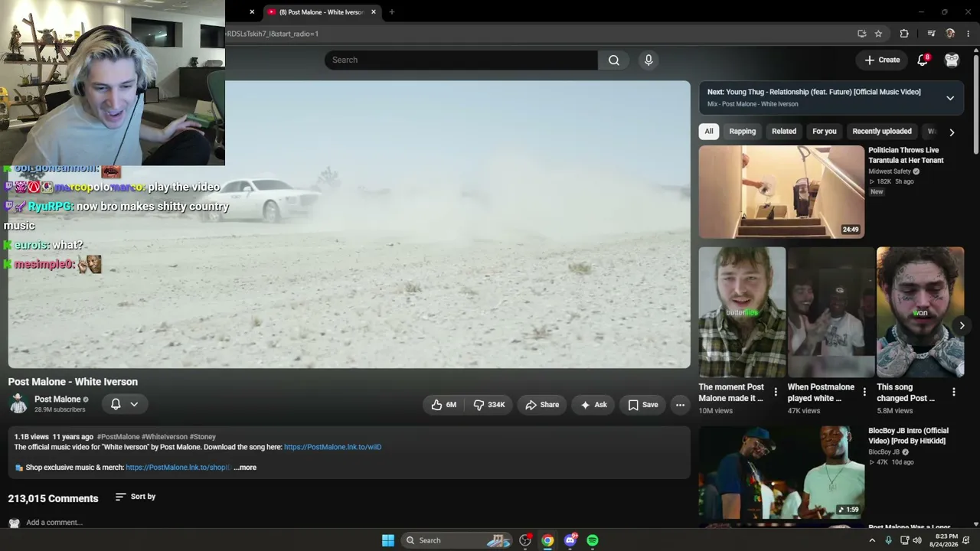Open Discord from the taskbar
This screenshot has width=980, height=551.
[570, 540]
